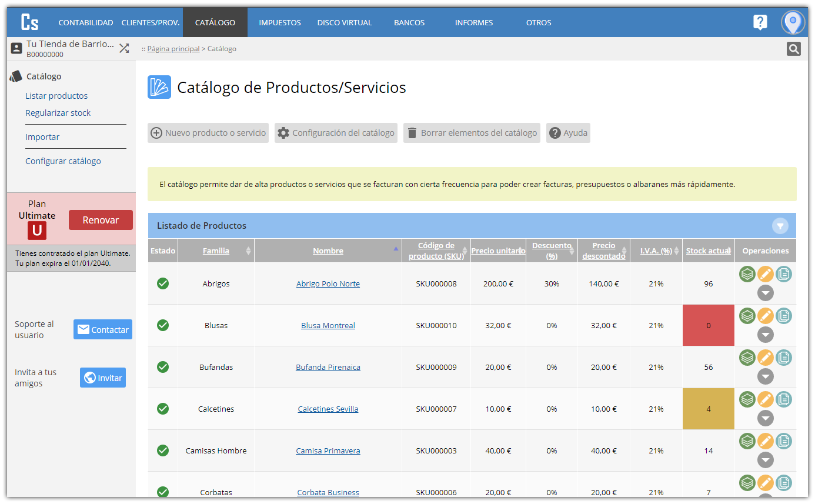Sort by Precio unitario using its column arrows
This screenshot has height=504, width=815.
tap(521, 250)
